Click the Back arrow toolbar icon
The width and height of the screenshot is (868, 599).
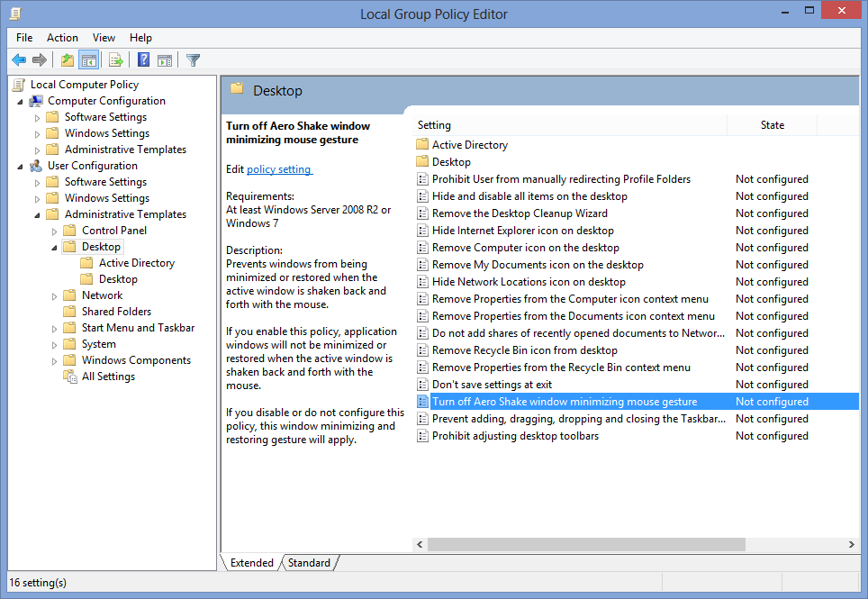coord(19,59)
